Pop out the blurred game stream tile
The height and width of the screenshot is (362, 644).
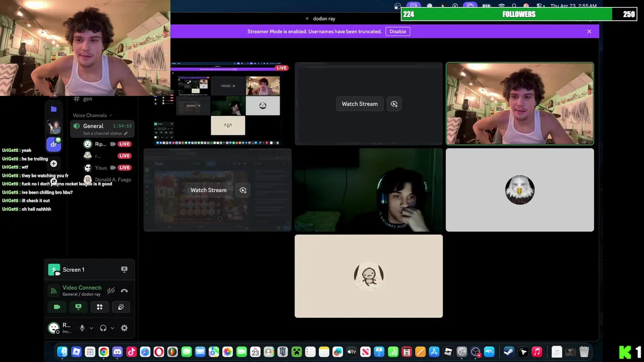(x=243, y=190)
